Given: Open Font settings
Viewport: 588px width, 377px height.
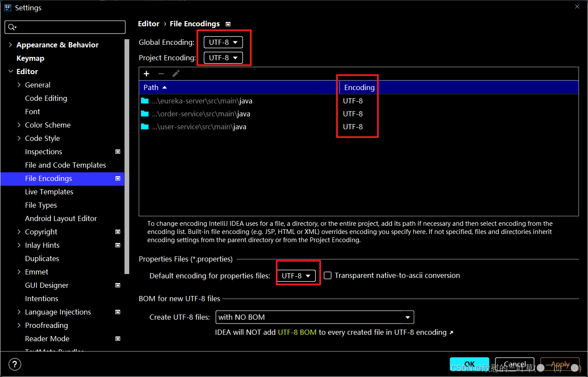Looking at the screenshot, I should (x=32, y=112).
